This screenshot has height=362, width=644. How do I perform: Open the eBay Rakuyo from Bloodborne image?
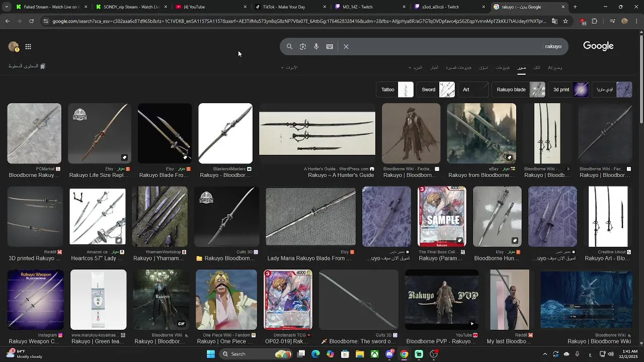tap(481, 133)
